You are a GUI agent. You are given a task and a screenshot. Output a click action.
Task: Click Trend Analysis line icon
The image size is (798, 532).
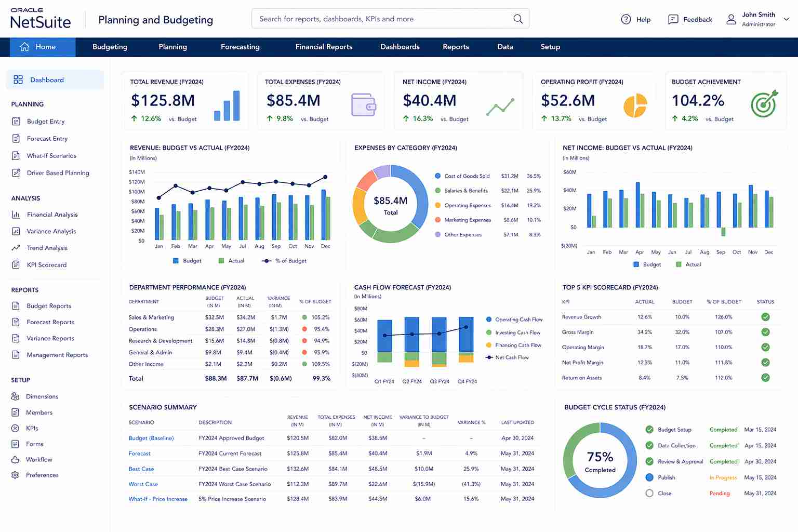pos(16,248)
